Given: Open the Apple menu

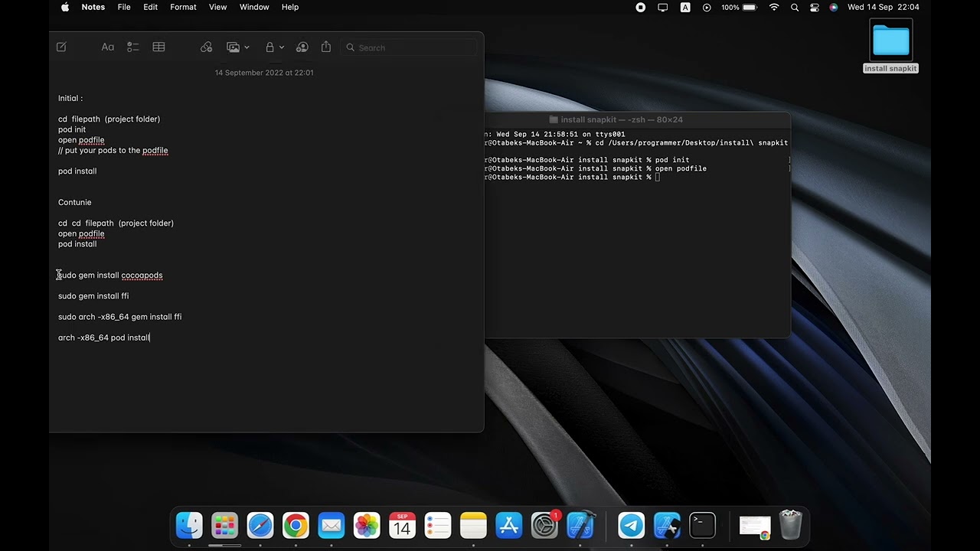Looking at the screenshot, I should click(x=65, y=7).
